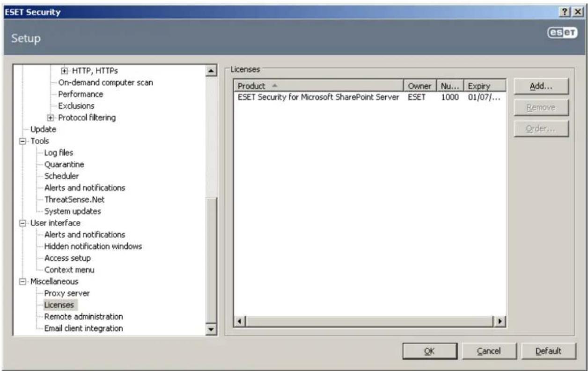
Task: Open Log files under Tools
Action: coord(59,153)
